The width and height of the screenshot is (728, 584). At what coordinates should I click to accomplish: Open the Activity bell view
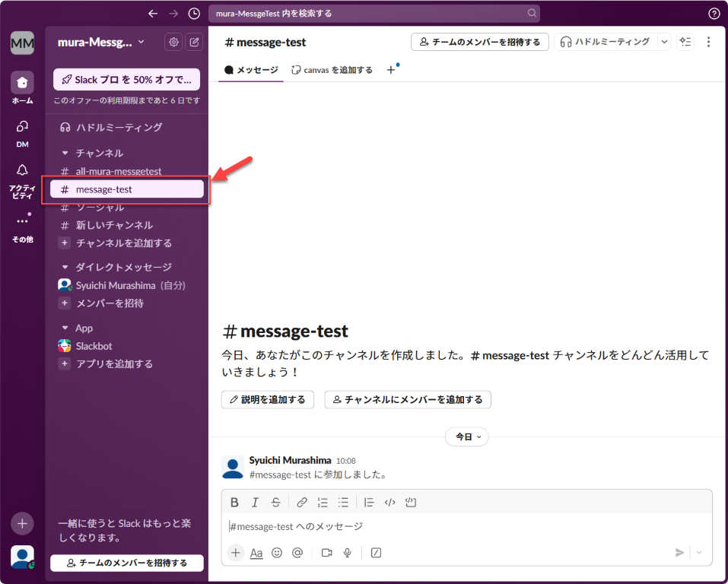pyautogui.click(x=22, y=182)
